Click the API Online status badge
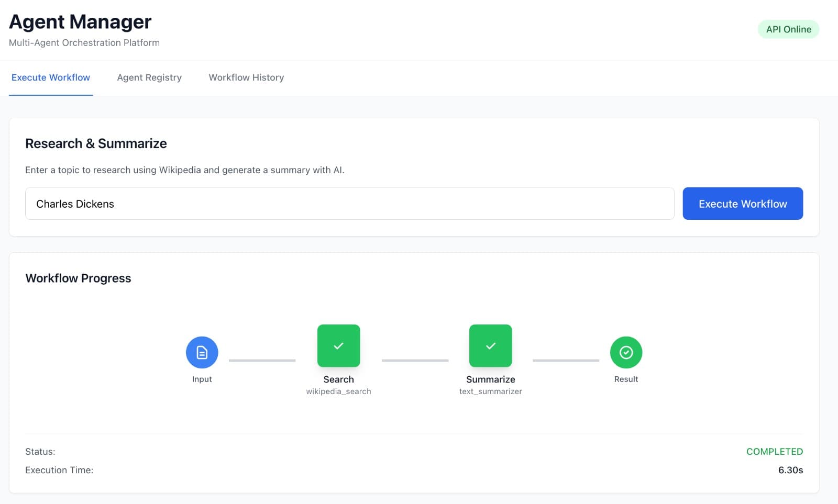838x504 pixels. pos(788,29)
